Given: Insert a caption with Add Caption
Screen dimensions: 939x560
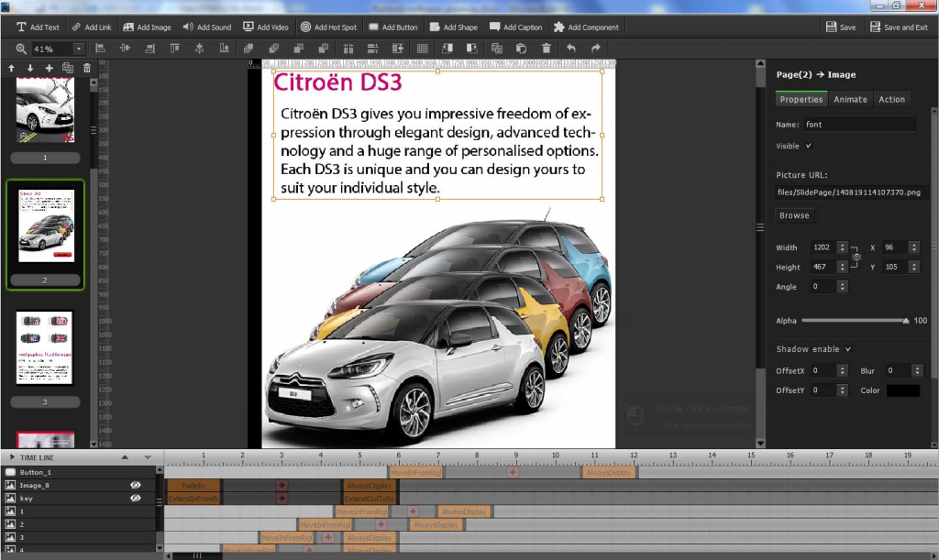Looking at the screenshot, I should [515, 27].
